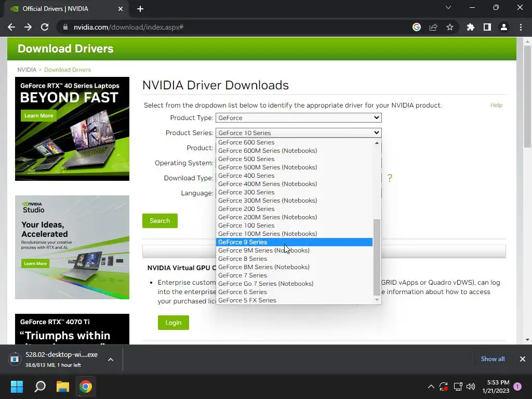Image resolution: width=532 pixels, height=399 pixels.
Task: Expand options for the 528.02 download
Action: (x=111, y=360)
